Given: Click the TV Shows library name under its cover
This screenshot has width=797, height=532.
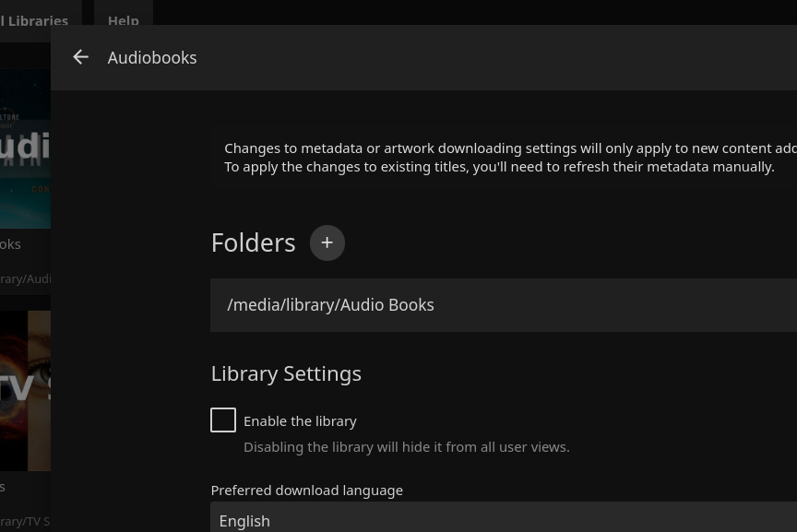Looking at the screenshot, I should (x=3, y=487).
